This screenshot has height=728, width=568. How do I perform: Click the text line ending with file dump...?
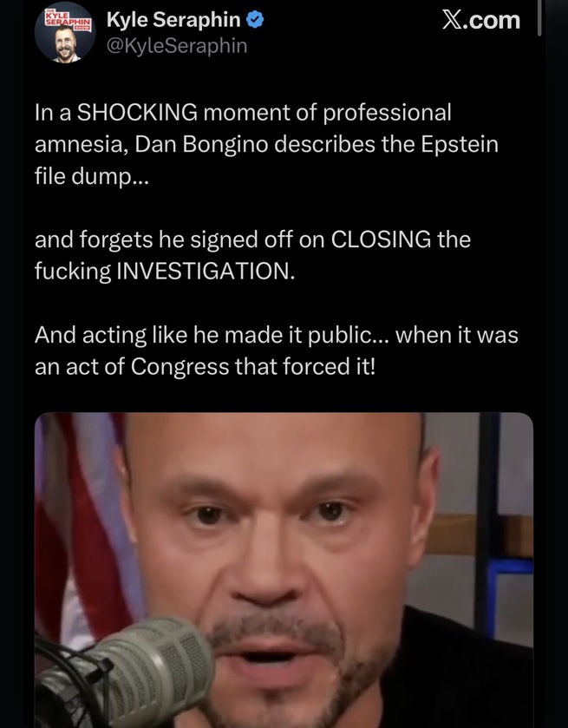click(91, 176)
